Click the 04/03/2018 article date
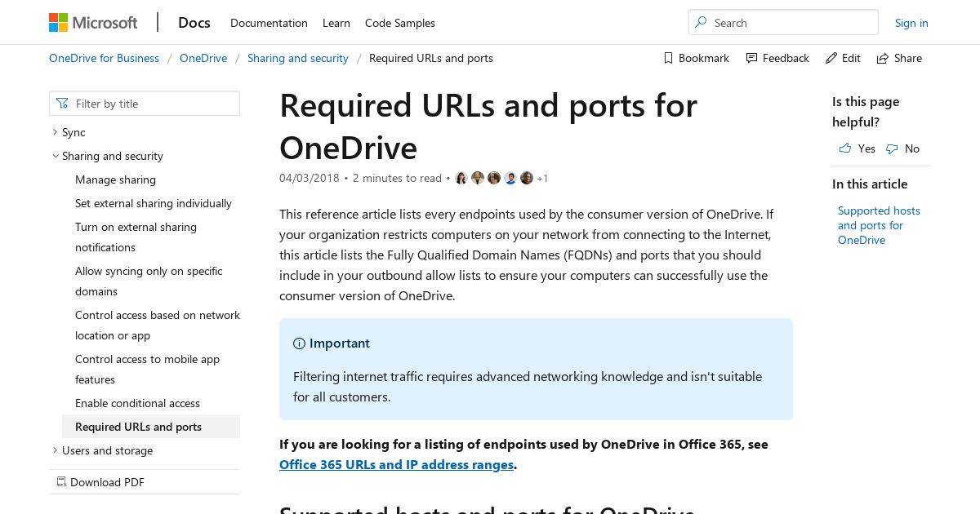Viewport: 980px width, 514px height. 310,178
